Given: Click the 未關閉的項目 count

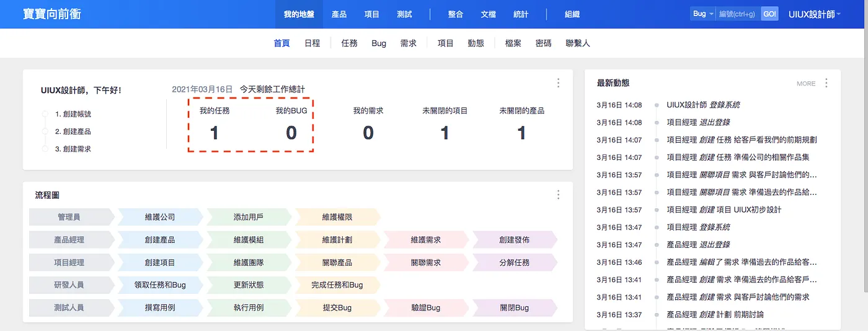Looking at the screenshot, I should coord(445,133).
